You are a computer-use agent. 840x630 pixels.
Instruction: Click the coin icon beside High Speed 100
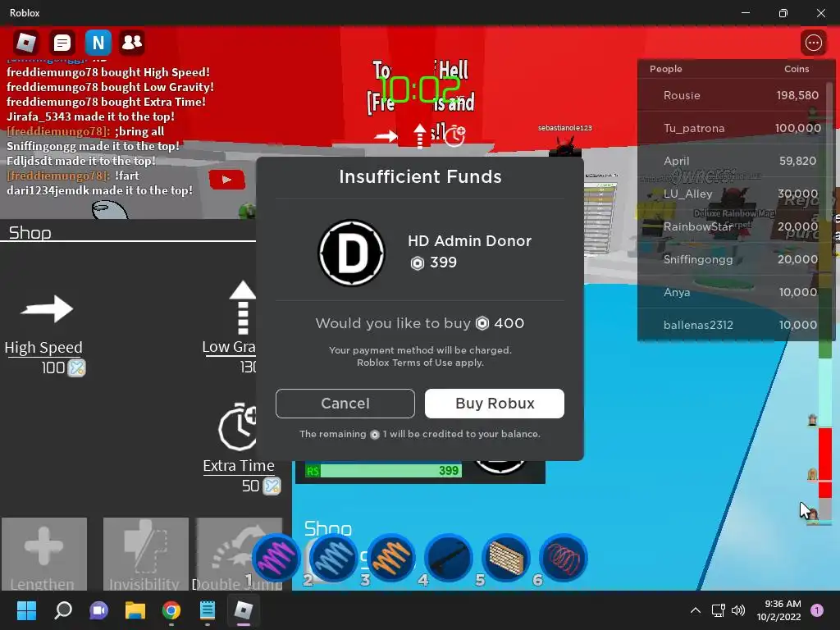coord(76,368)
